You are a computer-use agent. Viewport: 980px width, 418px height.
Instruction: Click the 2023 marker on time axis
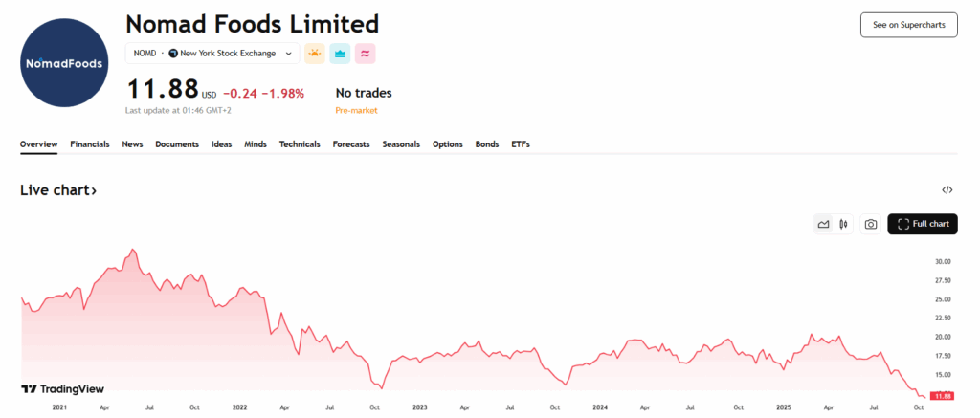point(419,407)
